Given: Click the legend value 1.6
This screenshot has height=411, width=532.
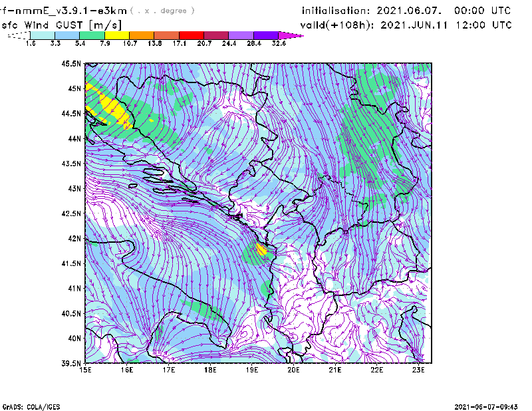Looking at the screenshot, I should click(x=31, y=43).
